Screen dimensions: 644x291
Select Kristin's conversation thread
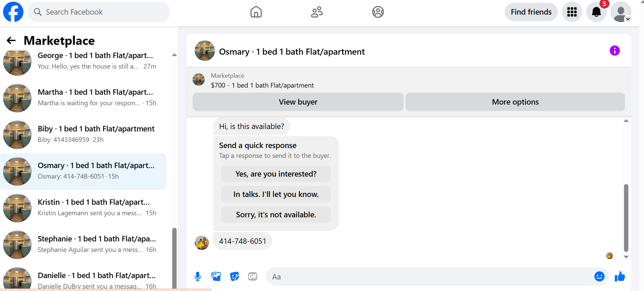click(x=83, y=208)
